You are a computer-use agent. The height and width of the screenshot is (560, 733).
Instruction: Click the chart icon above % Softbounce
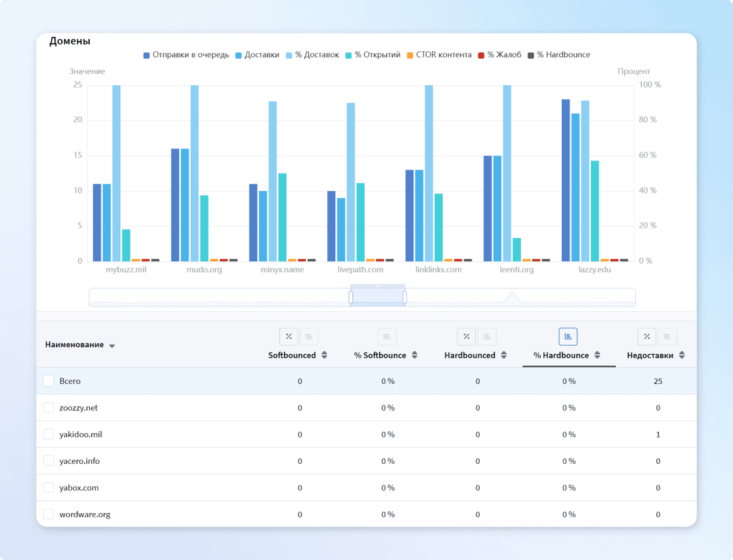387,336
